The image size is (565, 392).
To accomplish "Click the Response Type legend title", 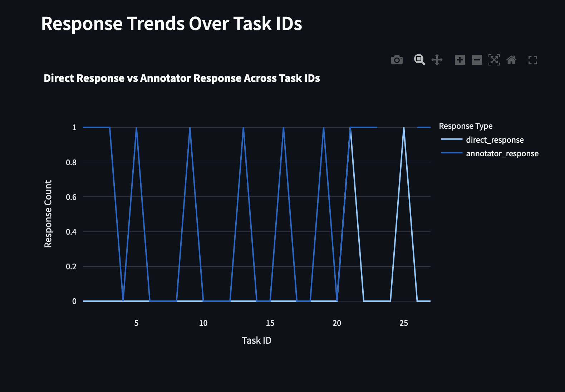I will [466, 126].
